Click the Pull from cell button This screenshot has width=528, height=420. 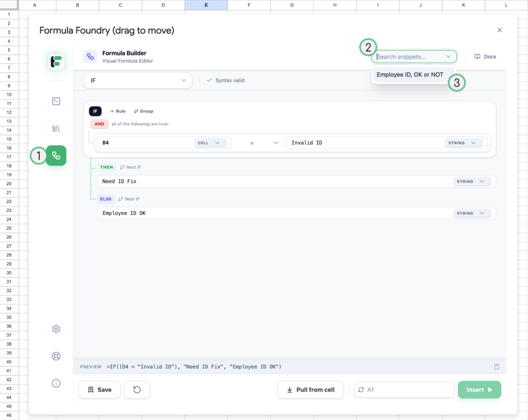click(311, 390)
